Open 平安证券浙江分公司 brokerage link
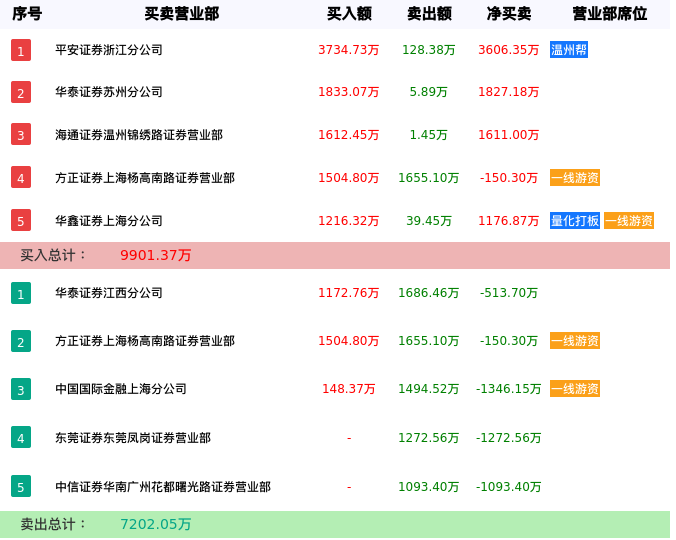Screen dimensions: 676x540 [x=109, y=50]
